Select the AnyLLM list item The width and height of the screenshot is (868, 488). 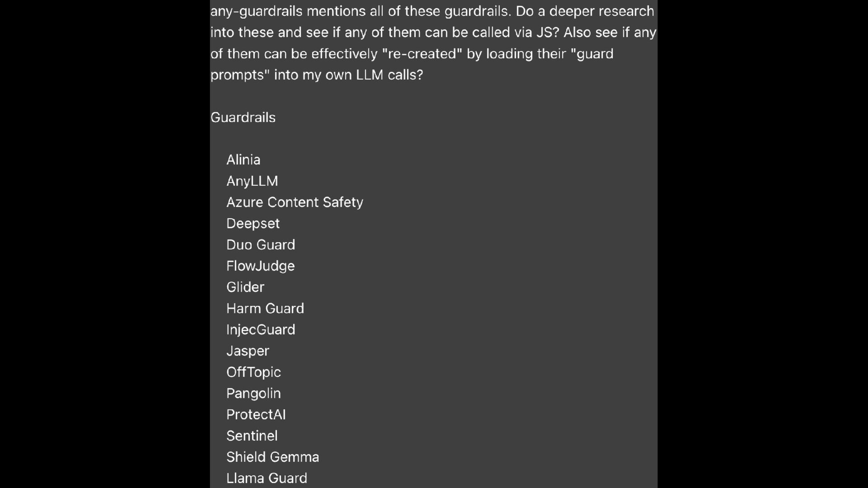click(252, 181)
